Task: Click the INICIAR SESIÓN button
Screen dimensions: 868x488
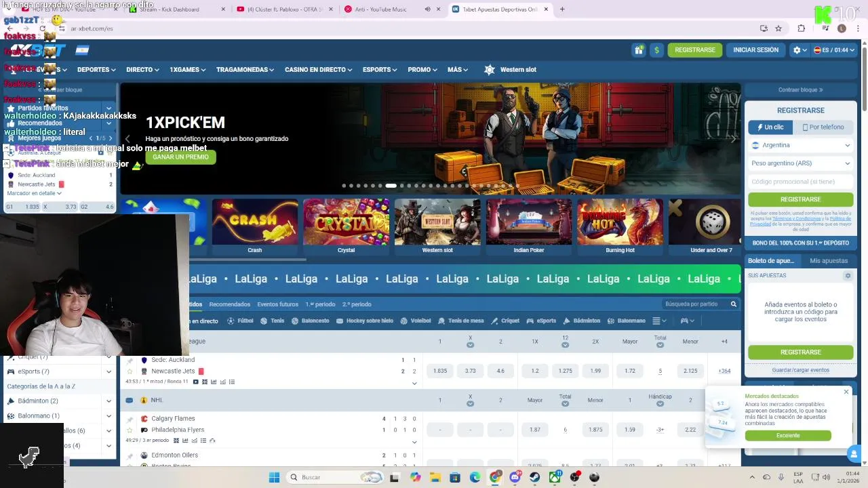Action: 755,50
